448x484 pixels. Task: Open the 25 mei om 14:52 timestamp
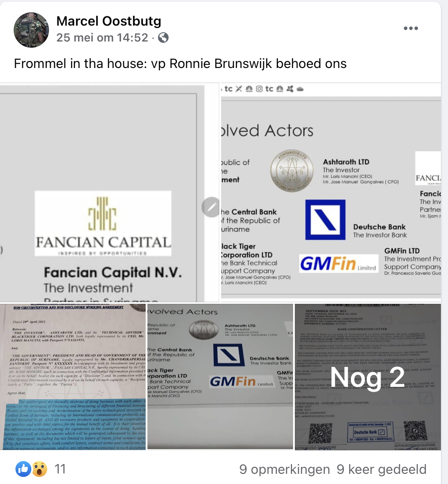[x=102, y=38]
